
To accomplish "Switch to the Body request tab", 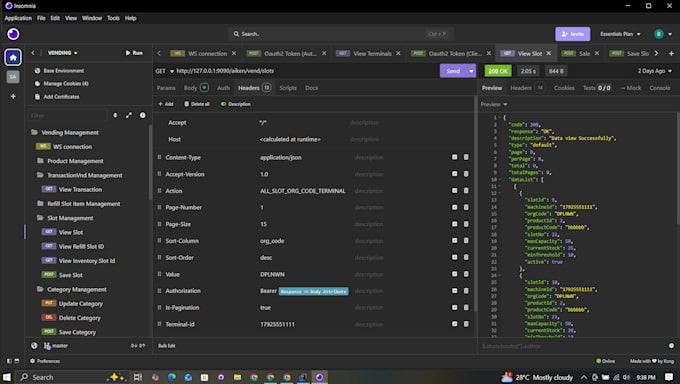I will click(196, 88).
